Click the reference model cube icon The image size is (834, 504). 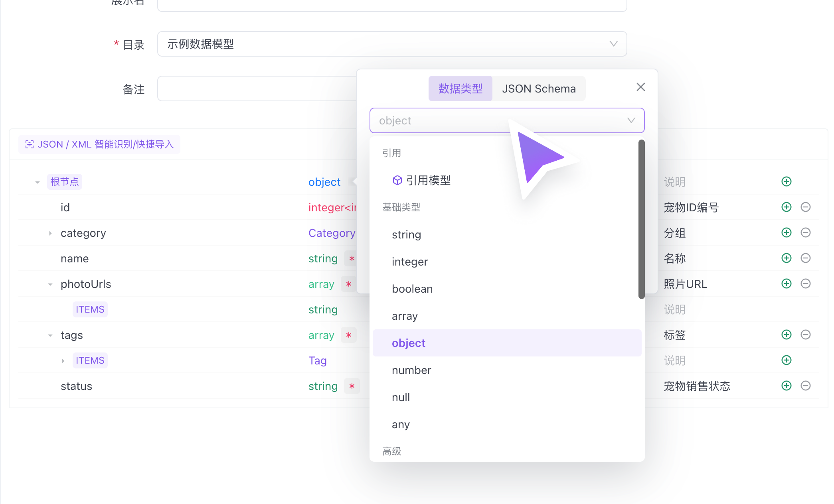point(397,180)
